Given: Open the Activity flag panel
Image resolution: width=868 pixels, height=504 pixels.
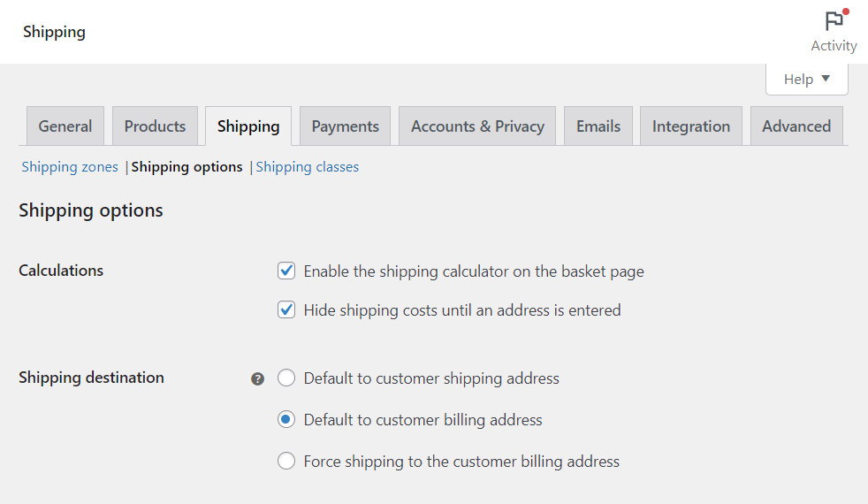Looking at the screenshot, I should [x=834, y=32].
